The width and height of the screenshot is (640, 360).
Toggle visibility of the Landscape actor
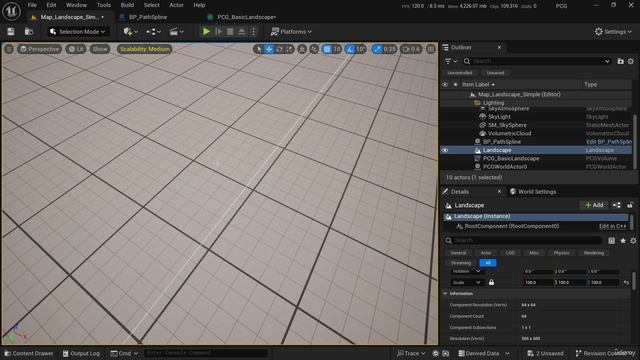coord(445,150)
